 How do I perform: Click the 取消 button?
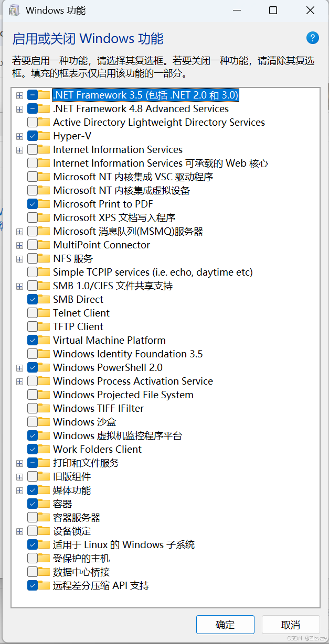point(291,625)
